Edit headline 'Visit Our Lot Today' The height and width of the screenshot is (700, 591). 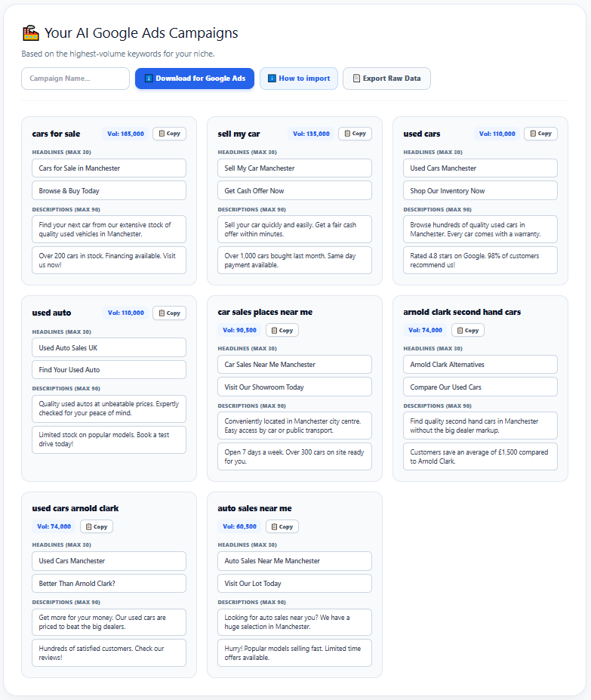pos(294,584)
